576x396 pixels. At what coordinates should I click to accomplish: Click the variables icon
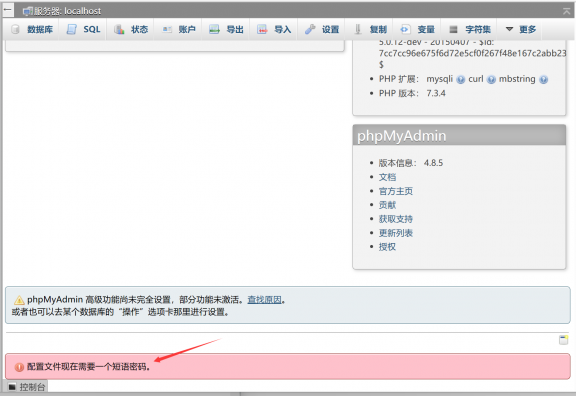[x=405, y=29]
